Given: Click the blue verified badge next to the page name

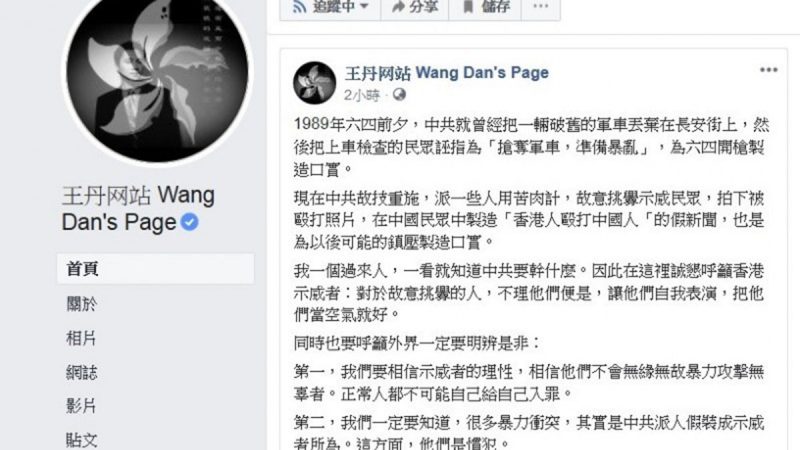Looking at the screenshot, I should tap(189, 222).
